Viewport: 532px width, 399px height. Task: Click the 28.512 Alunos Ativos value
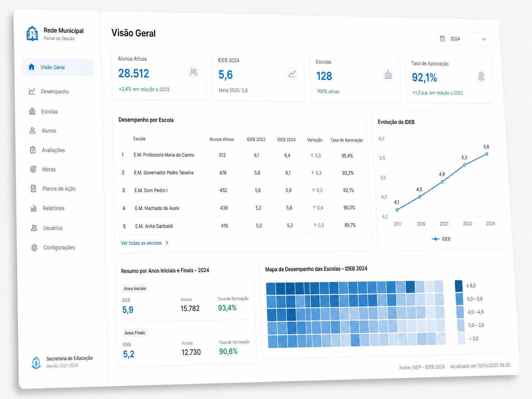[x=134, y=73]
